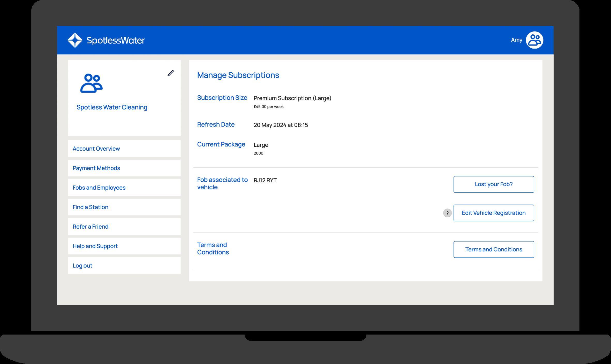This screenshot has width=611, height=364.
Task: Open the user avatar icon beside Amy
Action: 534,40
